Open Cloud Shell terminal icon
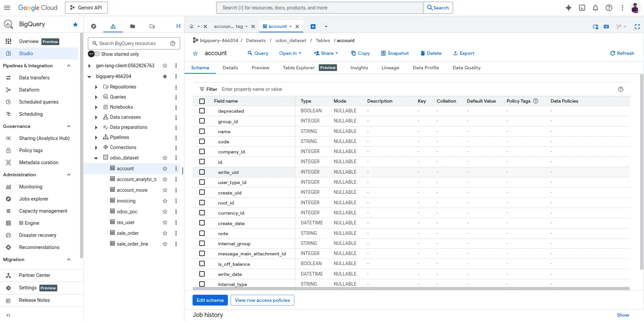The image size is (644, 321). click(x=582, y=8)
